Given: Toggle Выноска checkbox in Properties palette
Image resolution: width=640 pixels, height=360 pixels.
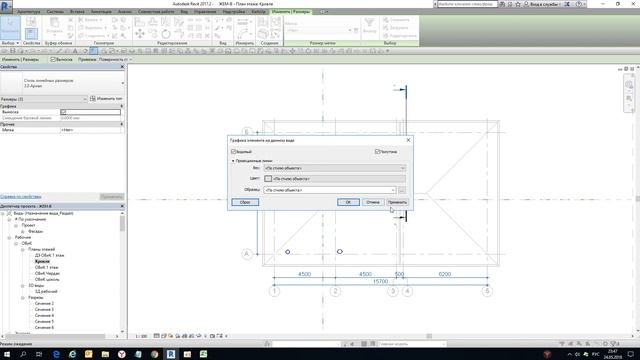Looking at the screenshot, I should [x=63, y=112].
